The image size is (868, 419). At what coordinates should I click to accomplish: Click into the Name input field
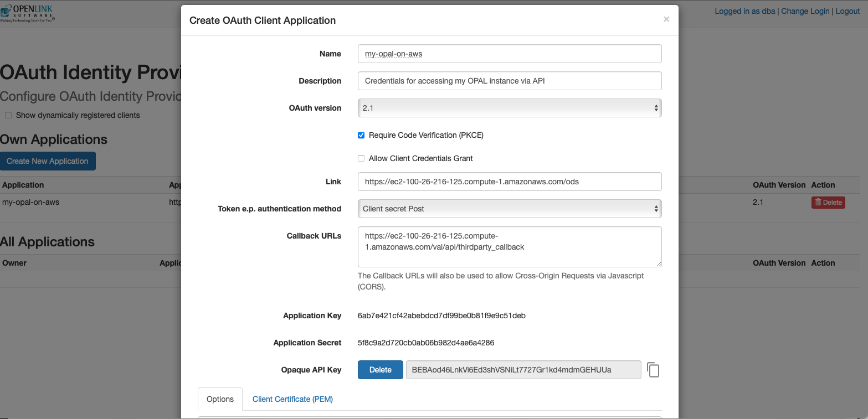(x=510, y=54)
